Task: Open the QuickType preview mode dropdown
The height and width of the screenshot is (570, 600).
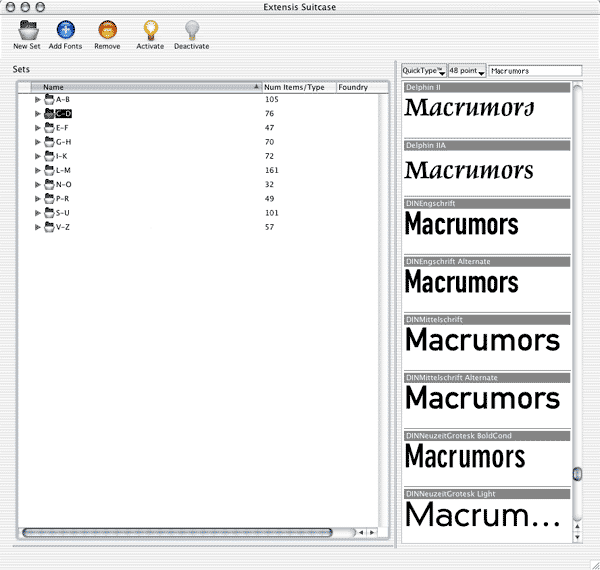Action: point(424,71)
